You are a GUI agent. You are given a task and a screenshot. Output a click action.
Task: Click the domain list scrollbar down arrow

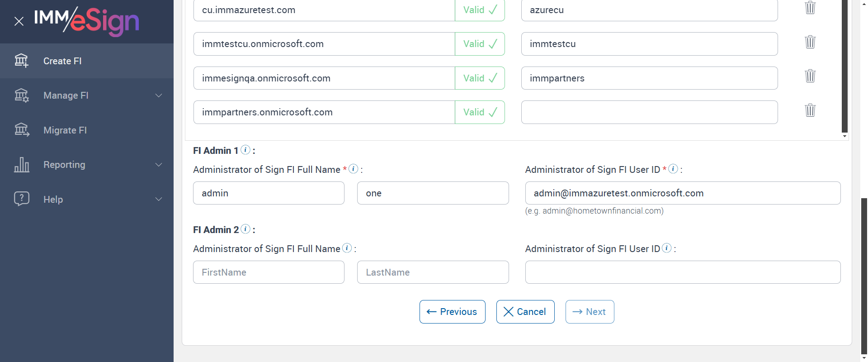(844, 136)
